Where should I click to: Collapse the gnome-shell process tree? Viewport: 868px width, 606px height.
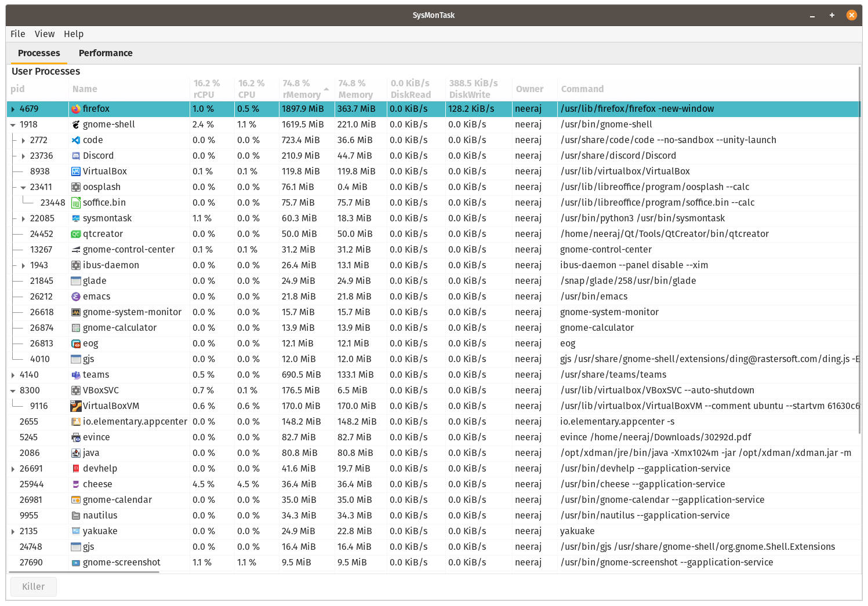click(x=12, y=124)
